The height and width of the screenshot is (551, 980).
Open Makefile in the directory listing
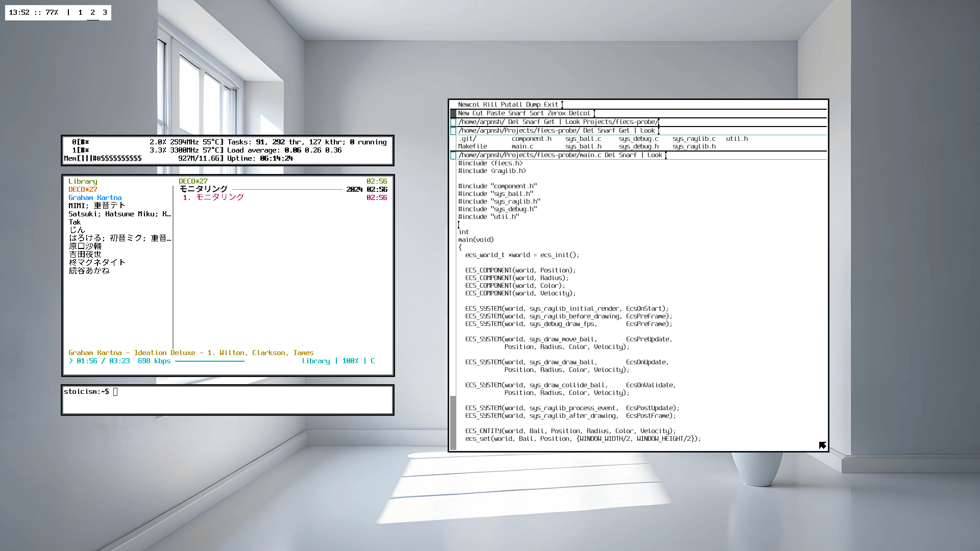pos(473,146)
